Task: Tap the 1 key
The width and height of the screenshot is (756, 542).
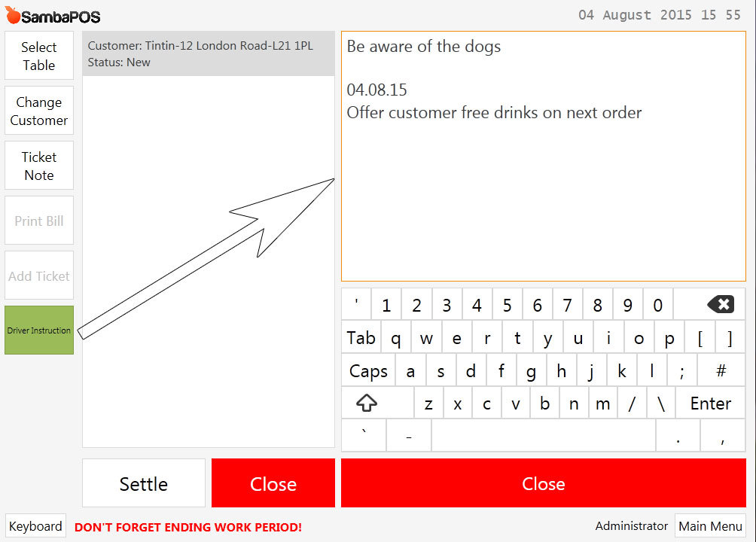Action: 386,304
